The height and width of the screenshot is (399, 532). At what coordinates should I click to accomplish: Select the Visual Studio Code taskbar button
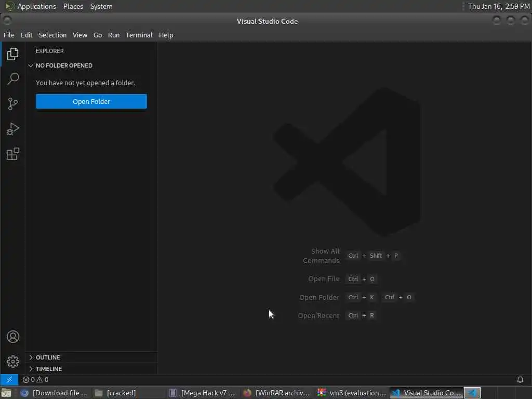point(426,393)
